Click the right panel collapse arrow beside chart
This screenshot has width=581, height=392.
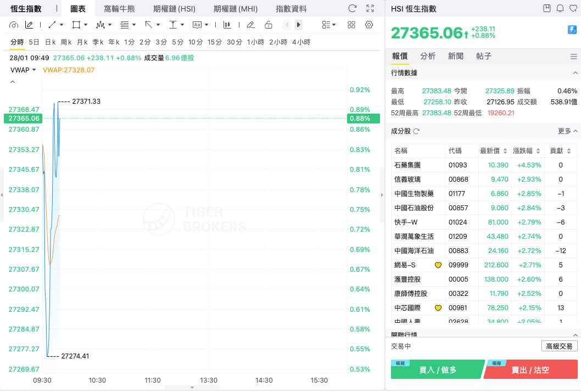pyautogui.click(x=382, y=195)
